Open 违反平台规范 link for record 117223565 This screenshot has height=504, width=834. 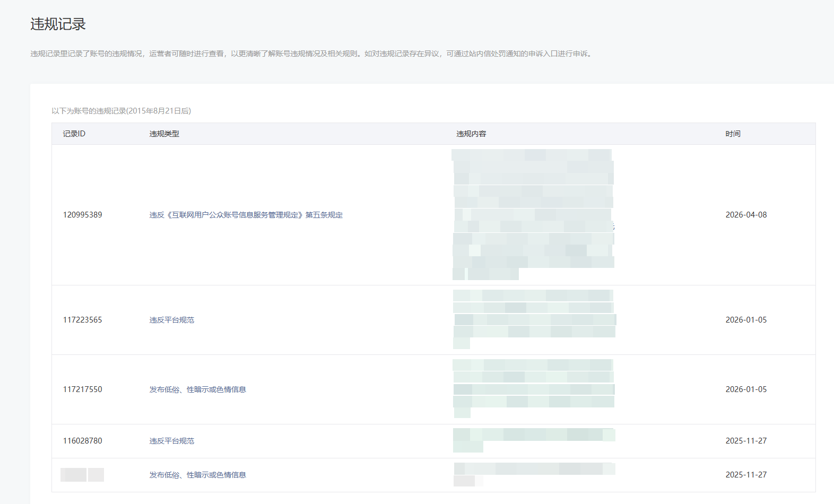point(171,320)
